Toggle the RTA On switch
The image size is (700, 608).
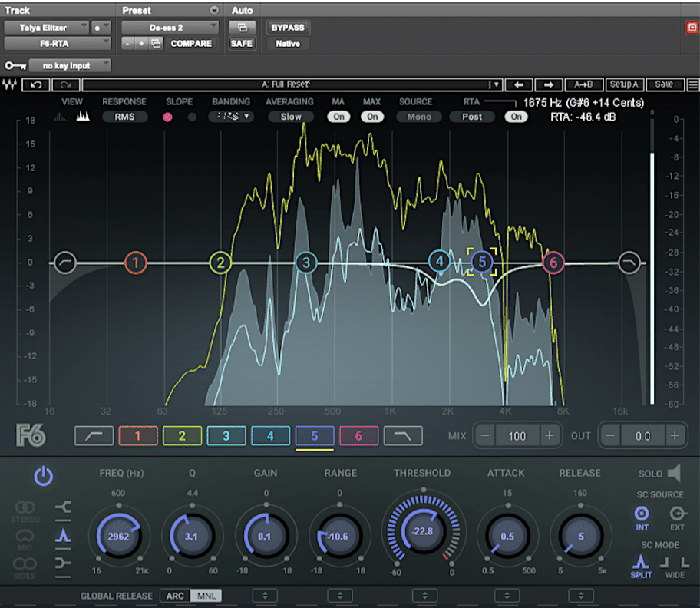516,117
